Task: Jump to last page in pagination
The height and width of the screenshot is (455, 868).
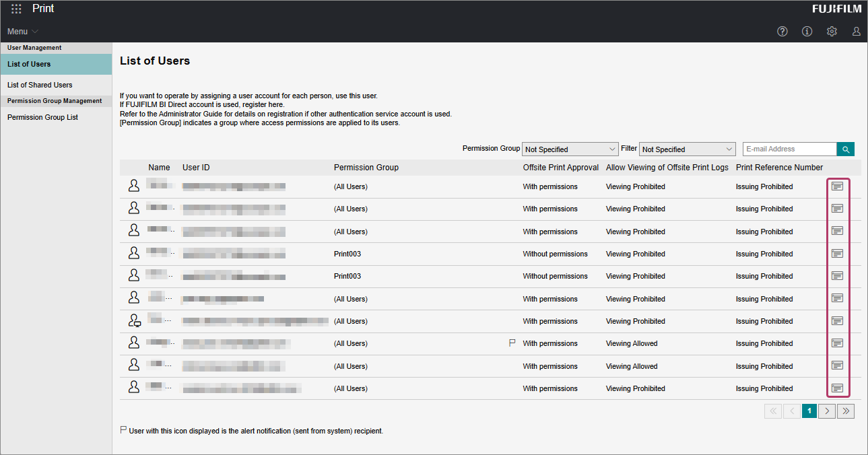Action: (x=846, y=411)
